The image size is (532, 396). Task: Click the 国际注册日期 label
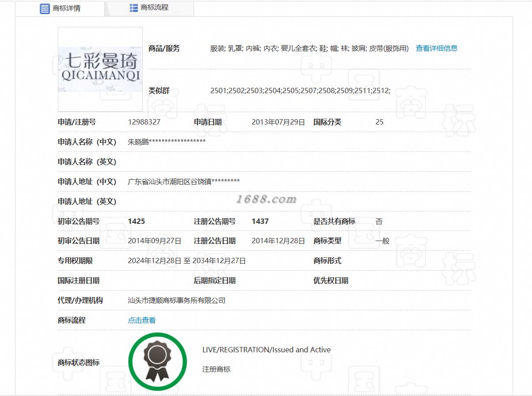(x=79, y=281)
